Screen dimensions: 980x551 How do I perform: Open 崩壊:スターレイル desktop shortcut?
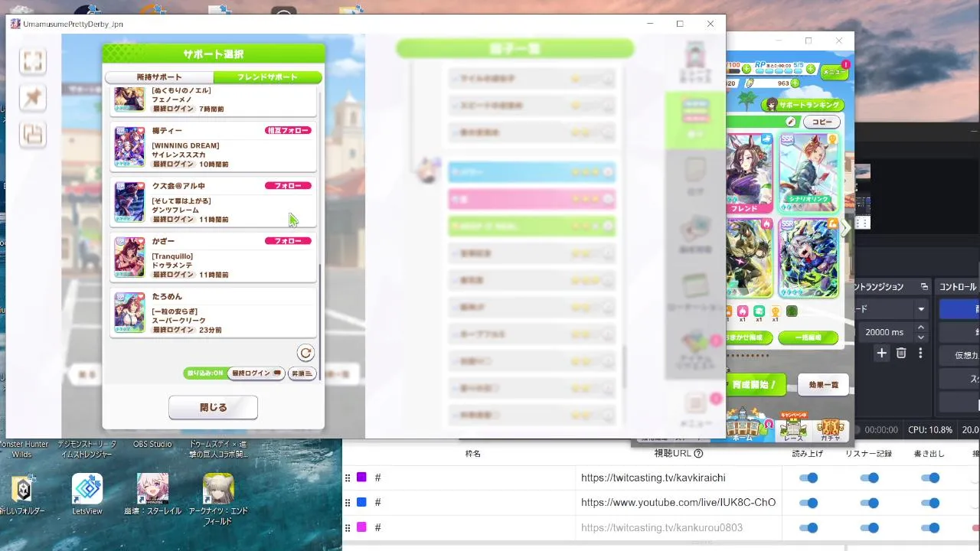[x=152, y=494]
